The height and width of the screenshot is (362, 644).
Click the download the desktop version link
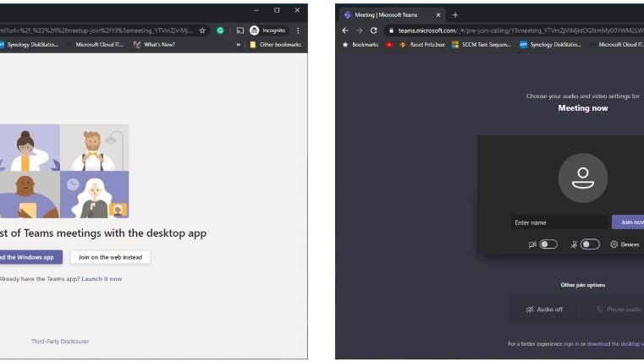[x=615, y=344]
